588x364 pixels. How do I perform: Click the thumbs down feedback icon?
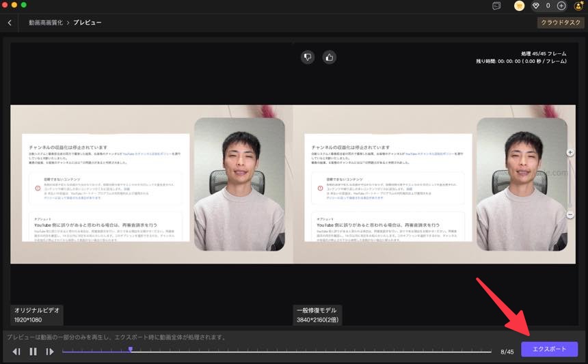tap(308, 57)
